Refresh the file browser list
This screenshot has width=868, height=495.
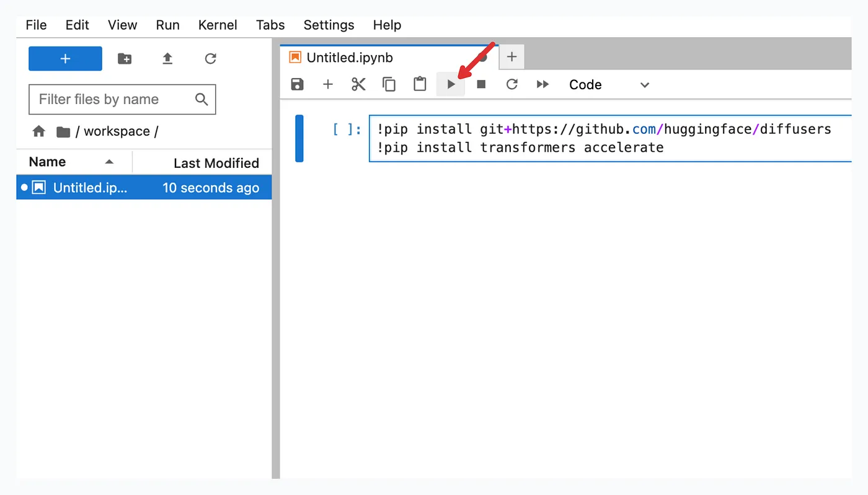[211, 59]
